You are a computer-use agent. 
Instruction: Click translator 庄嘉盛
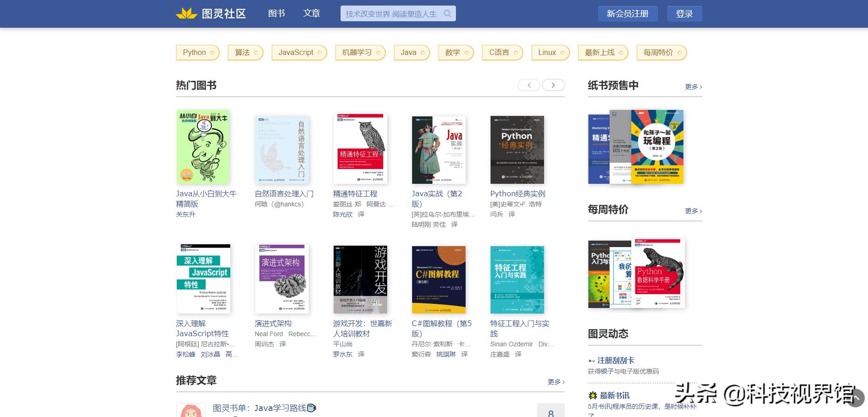pos(500,354)
